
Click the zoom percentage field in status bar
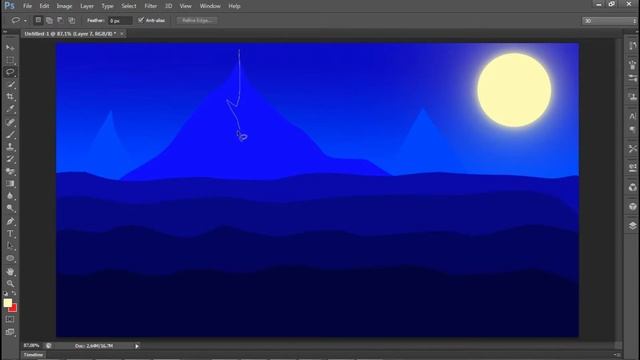pos(31,346)
